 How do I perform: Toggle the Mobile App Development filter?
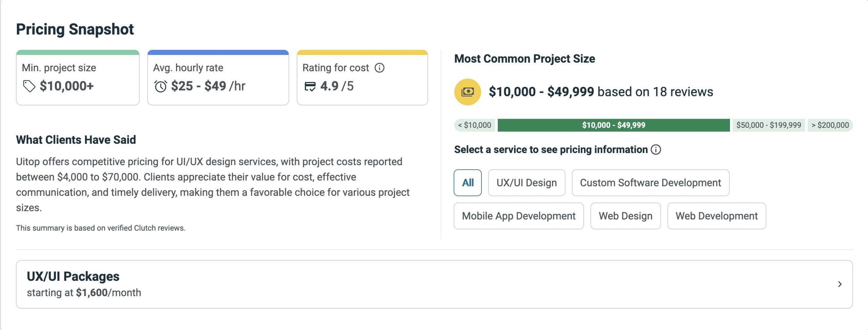518,216
